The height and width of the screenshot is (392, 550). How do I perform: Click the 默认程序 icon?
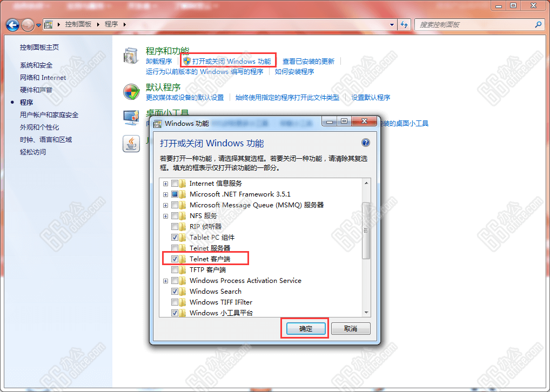pos(131,92)
